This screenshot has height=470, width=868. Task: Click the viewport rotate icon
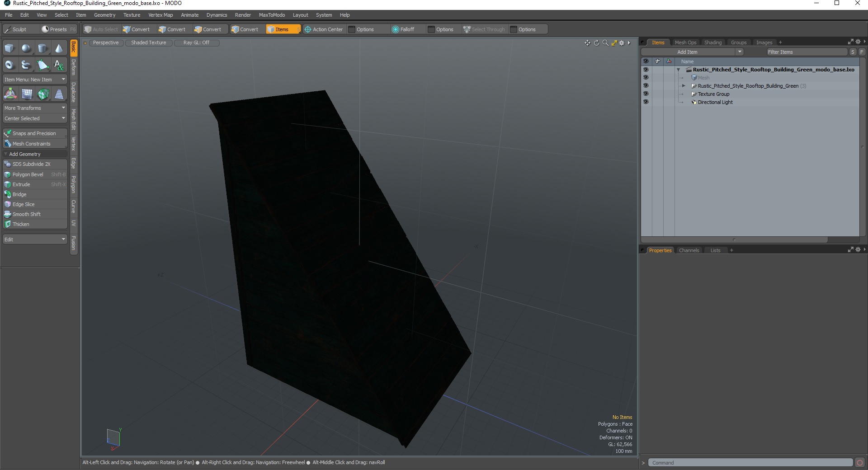tap(596, 43)
